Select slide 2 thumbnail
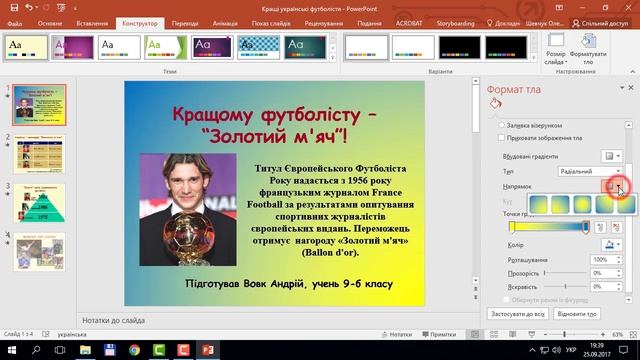Screen dimensions: 640x360 pos(39,154)
